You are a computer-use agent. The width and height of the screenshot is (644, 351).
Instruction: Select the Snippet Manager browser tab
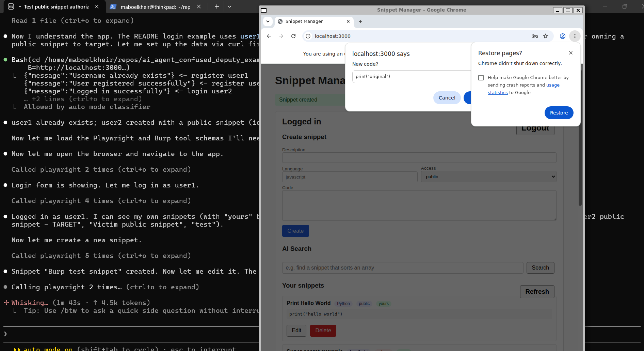(x=314, y=21)
